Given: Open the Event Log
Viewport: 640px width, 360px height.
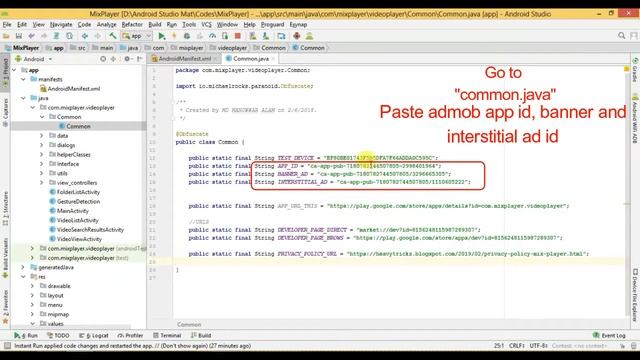Looking at the screenshot, I should pyautogui.click(x=609, y=336).
